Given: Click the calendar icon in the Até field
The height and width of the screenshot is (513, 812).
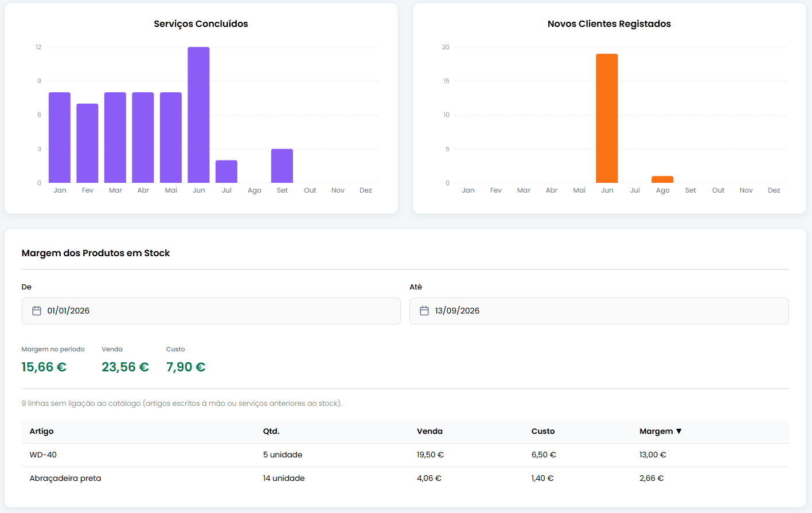Looking at the screenshot, I should click(424, 311).
